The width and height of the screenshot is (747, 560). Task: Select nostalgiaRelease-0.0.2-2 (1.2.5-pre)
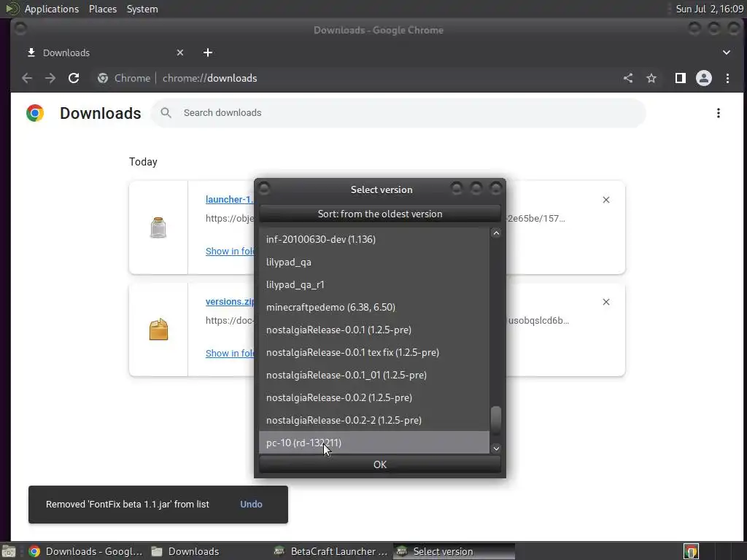[x=374, y=420]
